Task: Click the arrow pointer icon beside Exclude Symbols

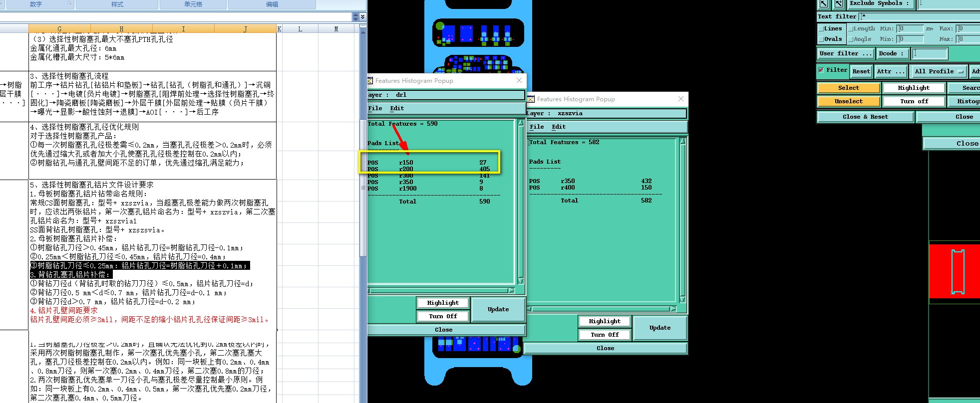Action: [x=824, y=3]
